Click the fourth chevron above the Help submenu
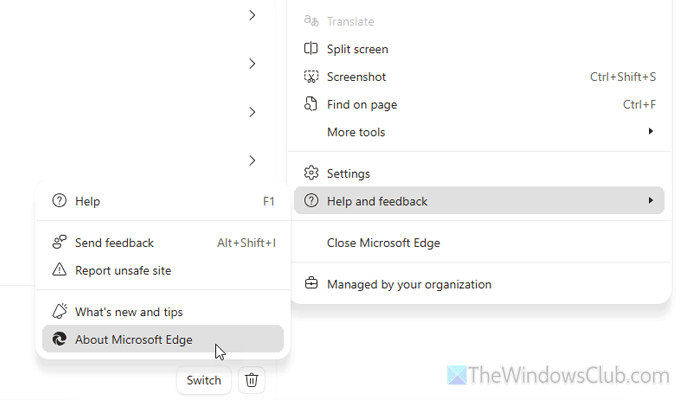Viewport: 700px width, 400px height. pyautogui.click(x=252, y=160)
